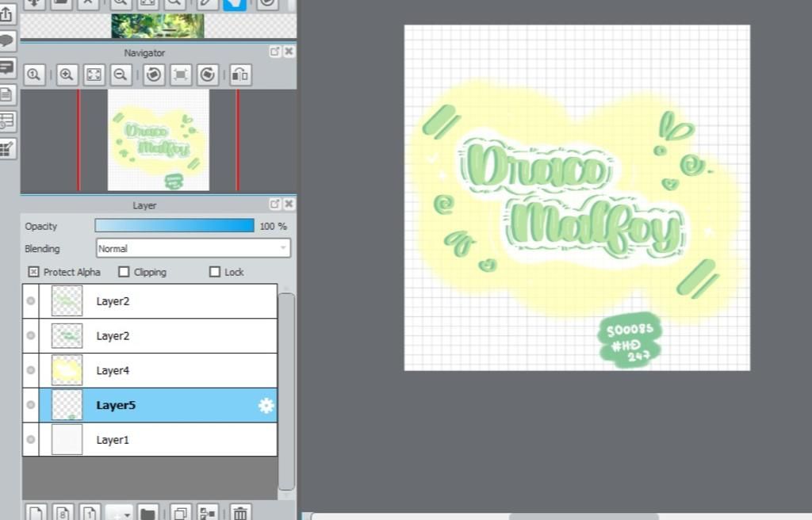Reset canvas rotation in Navigator
The height and width of the screenshot is (520, 812).
(x=181, y=75)
